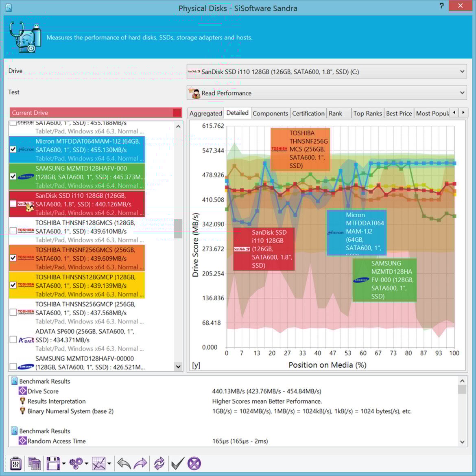This screenshot has height=476, width=476.
Task: Click the results pane scroll up arrow
Action: [x=462, y=381]
